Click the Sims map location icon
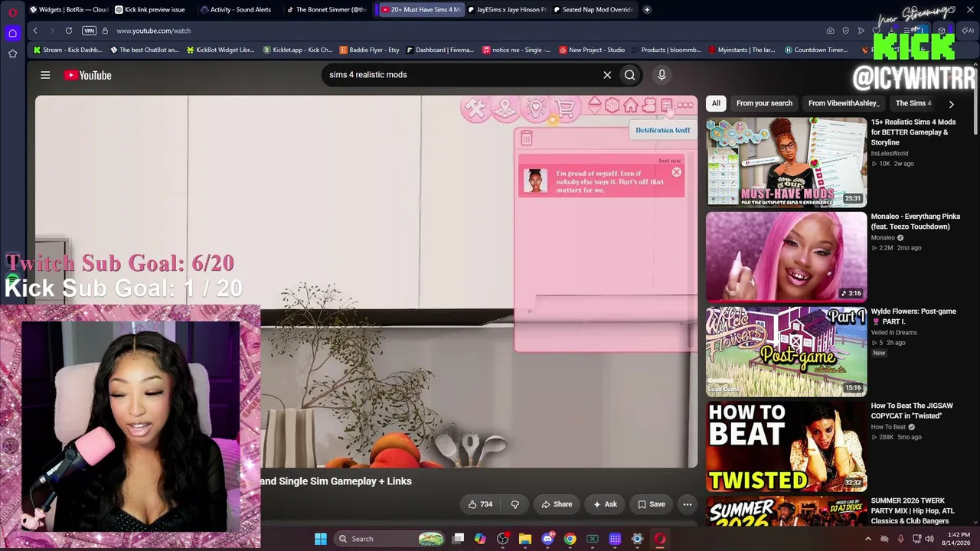The width and height of the screenshot is (980, 551). click(x=505, y=109)
